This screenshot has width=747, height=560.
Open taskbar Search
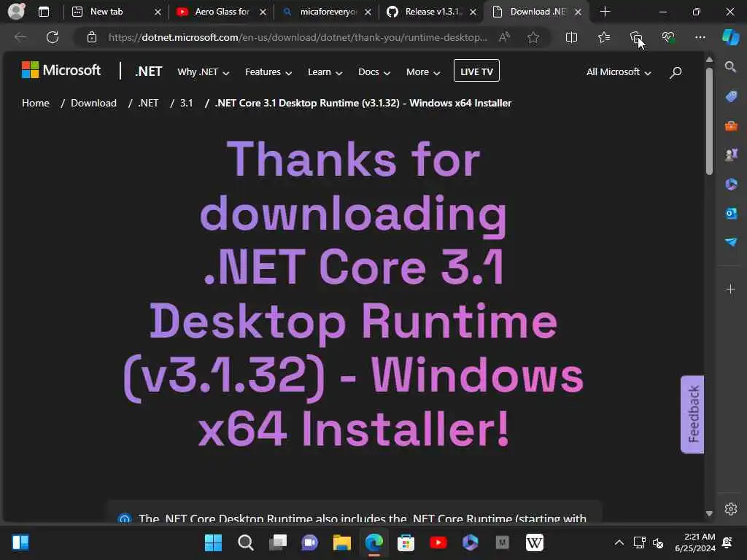245,542
